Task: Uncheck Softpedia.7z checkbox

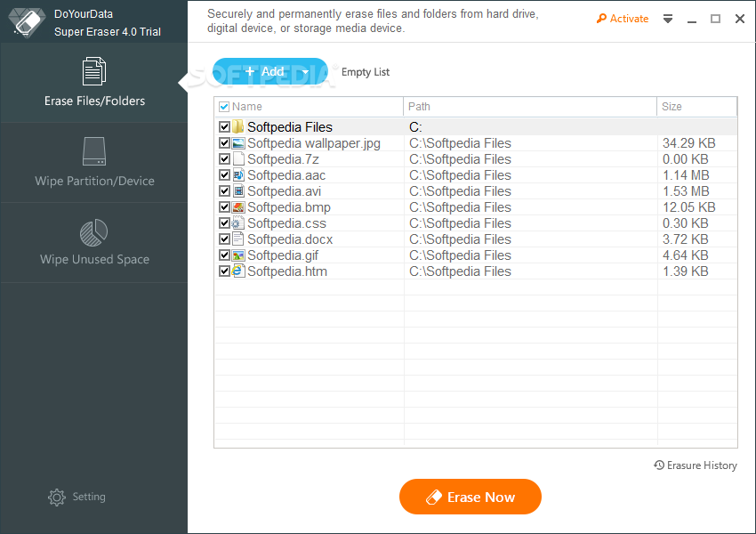Action: point(224,158)
